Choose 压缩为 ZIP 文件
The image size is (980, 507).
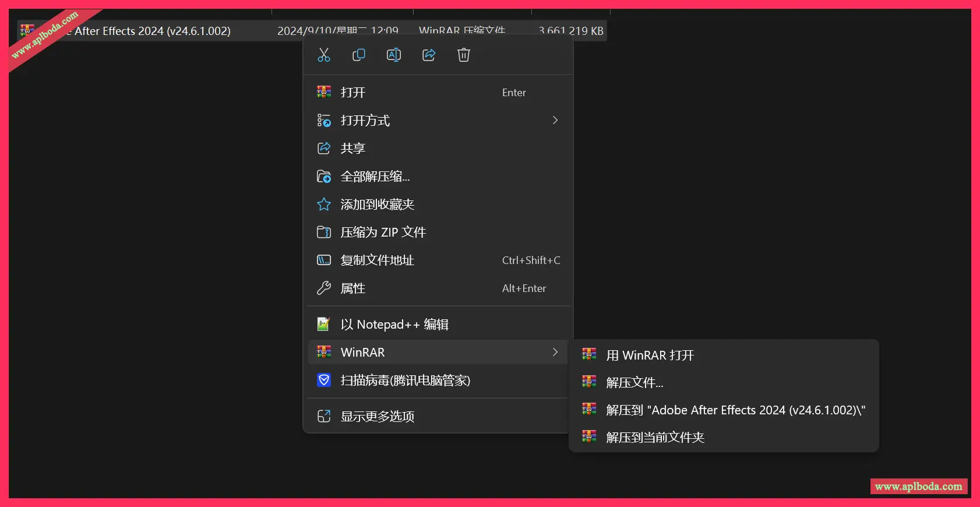(438, 232)
